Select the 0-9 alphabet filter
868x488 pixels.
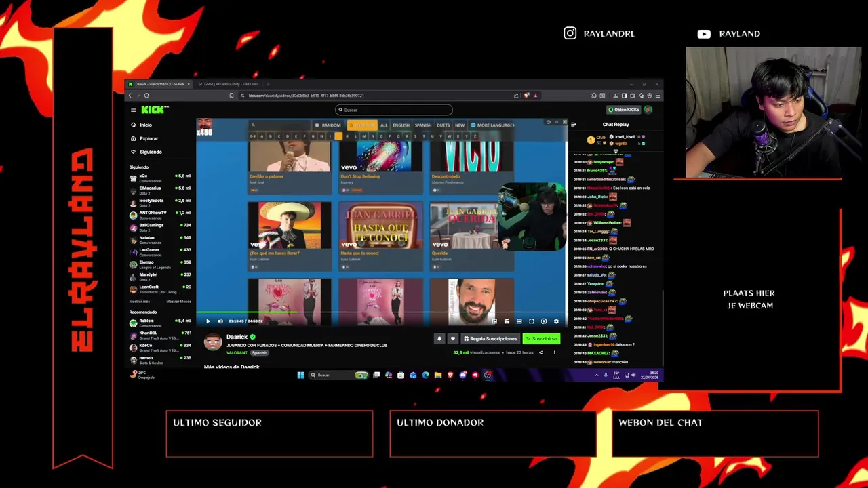click(253, 136)
